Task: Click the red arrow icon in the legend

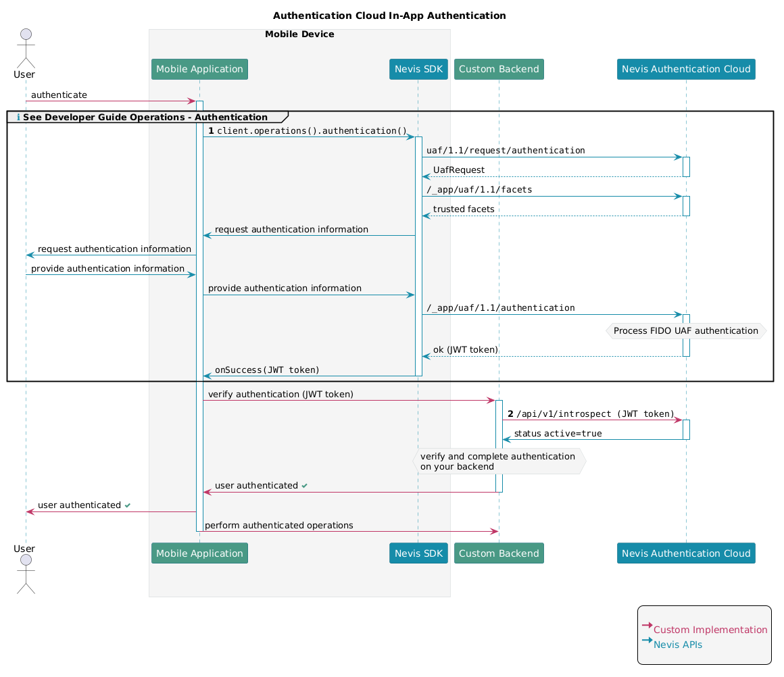Action: click(647, 625)
